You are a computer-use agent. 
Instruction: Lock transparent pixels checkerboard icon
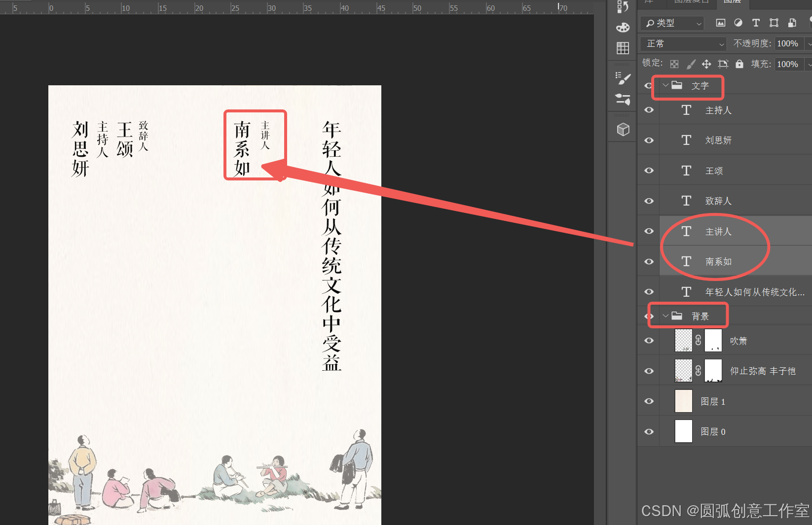point(674,64)
